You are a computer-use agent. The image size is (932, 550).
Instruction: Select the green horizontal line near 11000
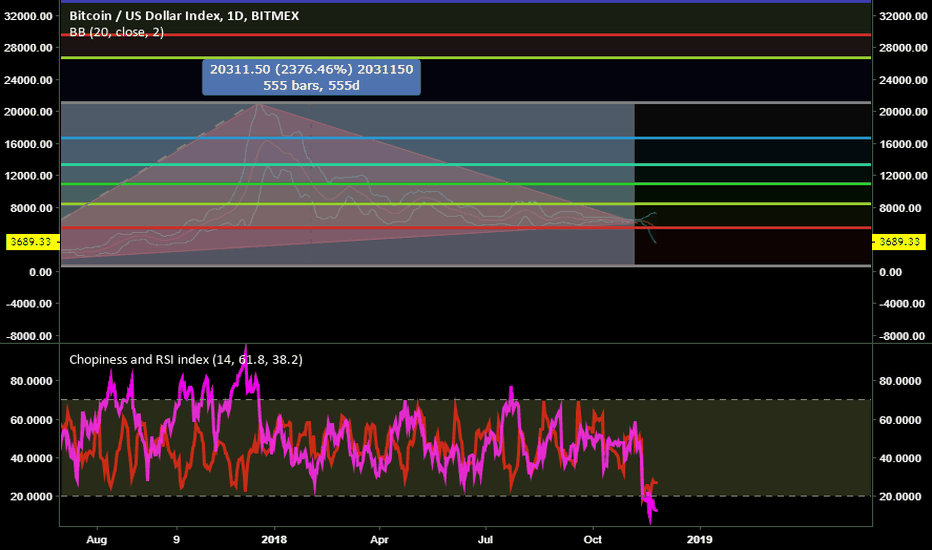(x=466, y=184)
